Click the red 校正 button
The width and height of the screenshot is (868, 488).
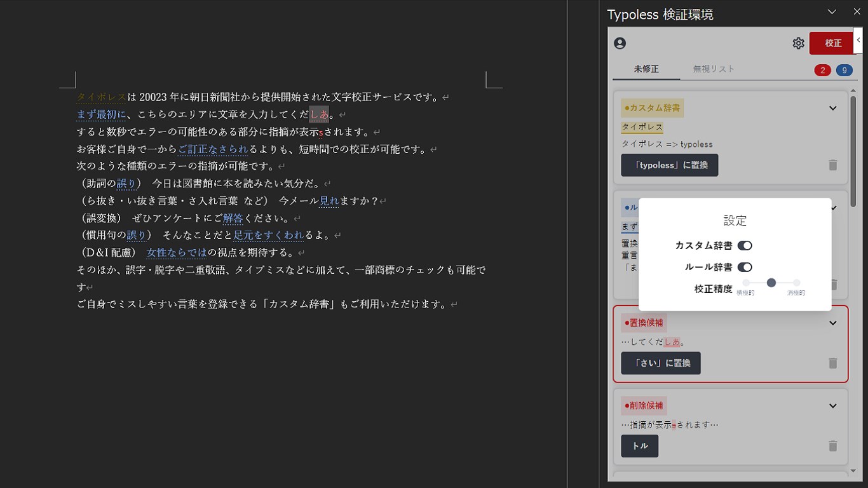click(833, 43)
